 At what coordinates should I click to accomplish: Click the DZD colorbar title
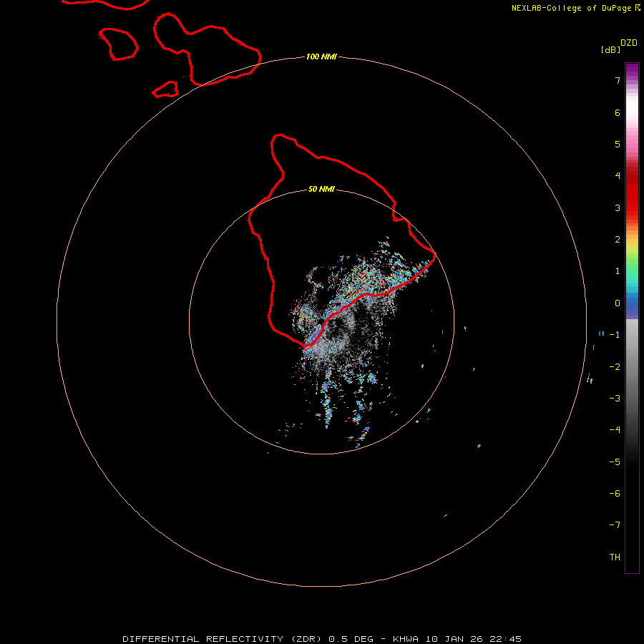coord(629,43)
